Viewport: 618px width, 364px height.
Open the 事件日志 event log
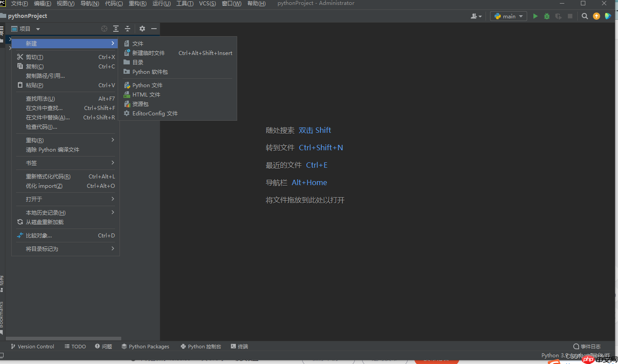tap(587, 346)
